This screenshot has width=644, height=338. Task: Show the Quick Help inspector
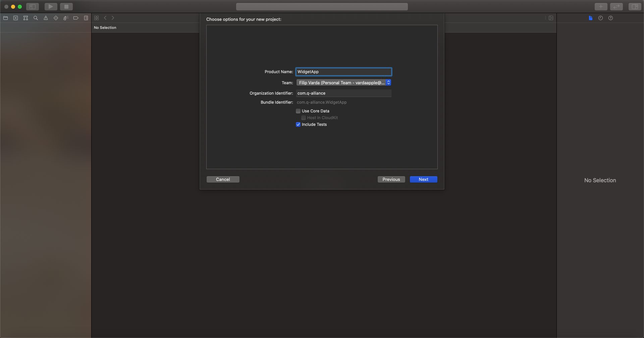(610, 18)
